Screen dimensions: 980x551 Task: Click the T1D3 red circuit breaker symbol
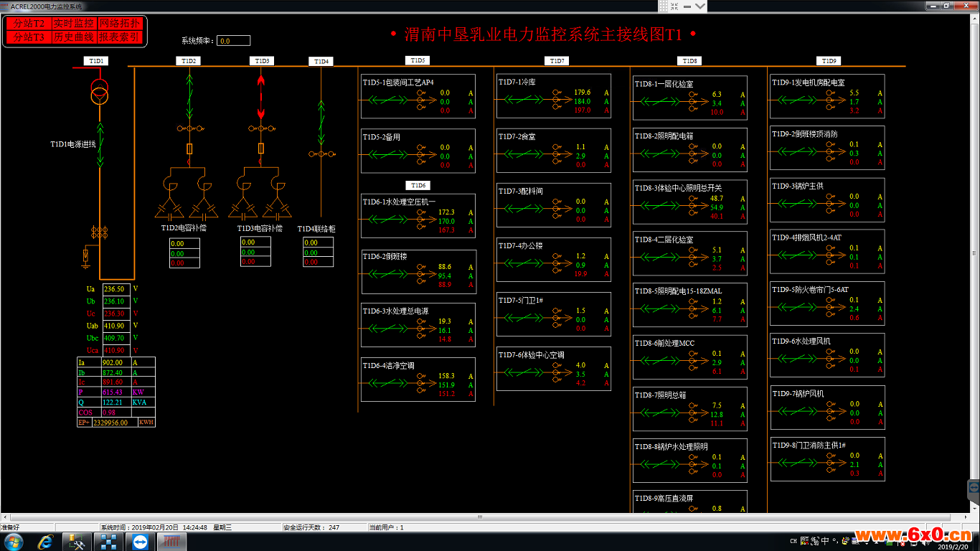pyautogui.click(x=262, y=96)
